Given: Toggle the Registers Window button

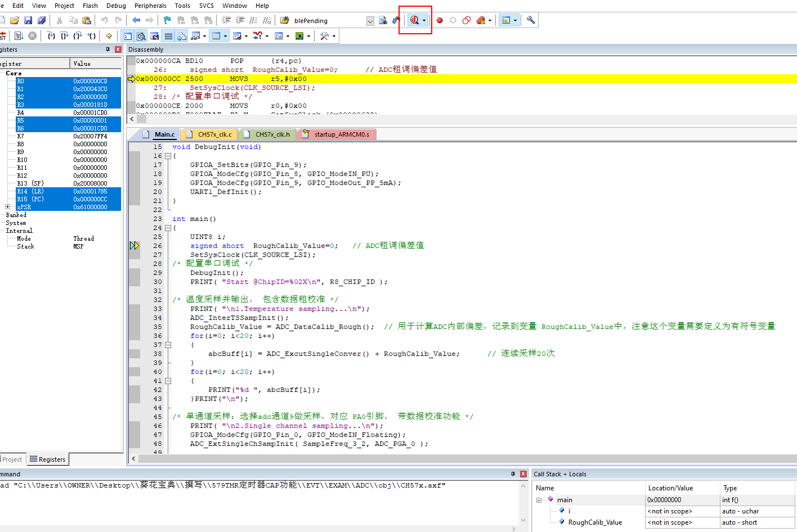Looking at the screenshot, I should [168, 36].
